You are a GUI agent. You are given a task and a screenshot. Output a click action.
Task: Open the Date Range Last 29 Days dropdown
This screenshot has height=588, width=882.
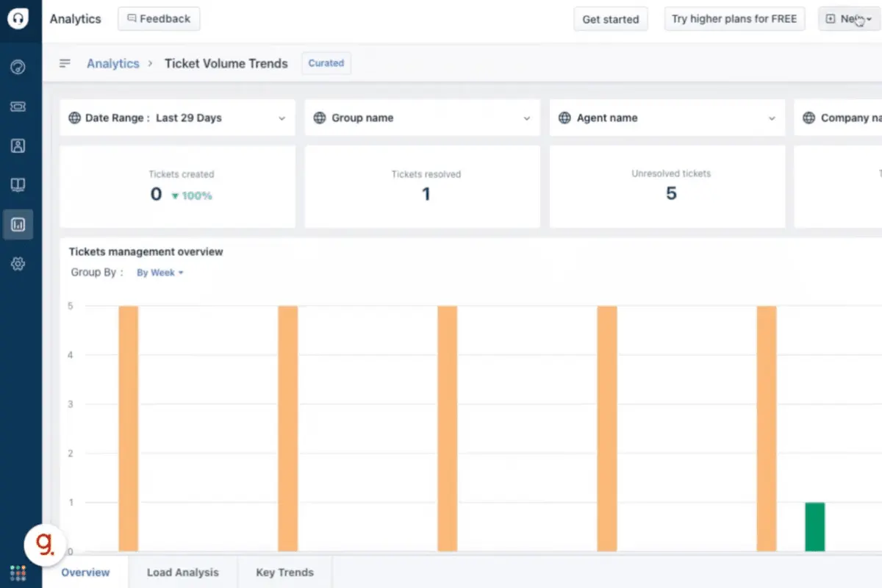pyautogui.click(x=177, y=118)
